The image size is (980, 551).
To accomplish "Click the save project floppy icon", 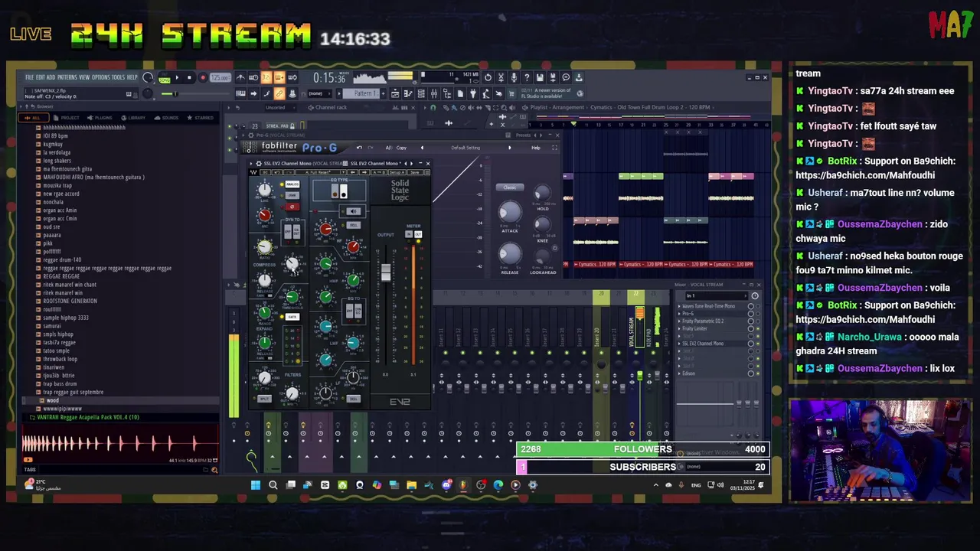I will (x=540, y=77).
